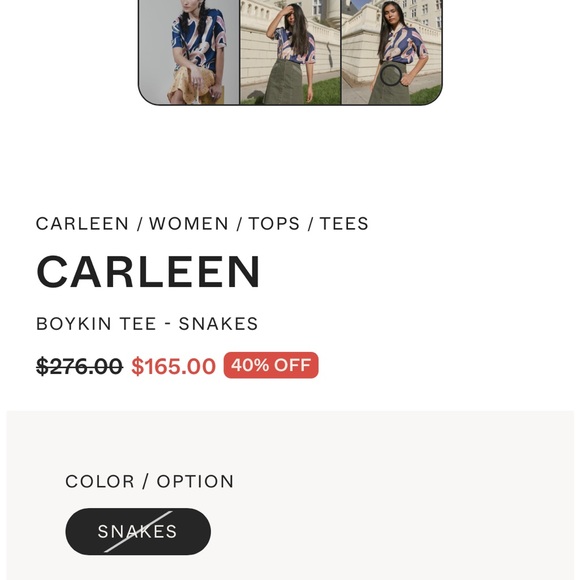Click the $165.00 sale price
The height and width of the screenshot is (580, 580).
click(x=173, y=366)
